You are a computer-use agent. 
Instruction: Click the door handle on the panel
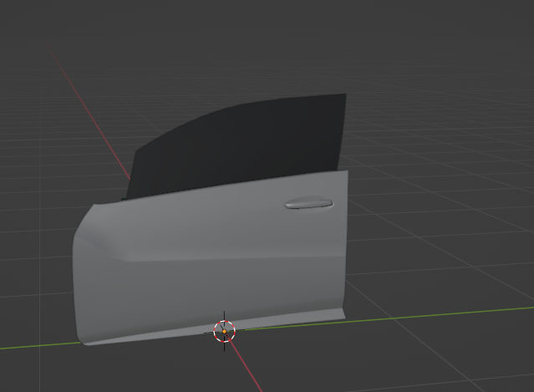click(308, 203)
